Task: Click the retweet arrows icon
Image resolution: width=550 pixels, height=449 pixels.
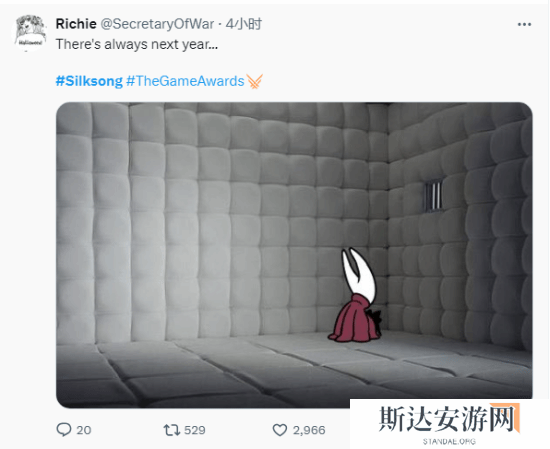Action: [x=172, y=430]
